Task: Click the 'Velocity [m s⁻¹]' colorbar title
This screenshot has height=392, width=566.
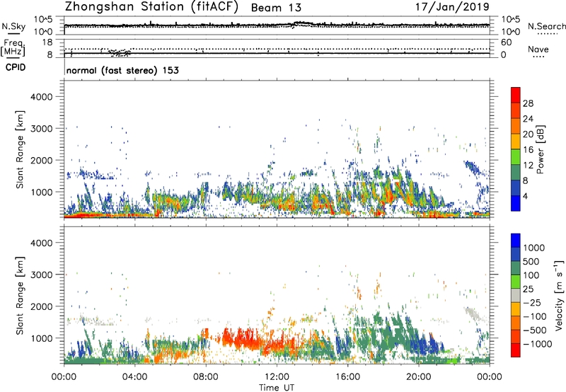Action: coord(559,295)
